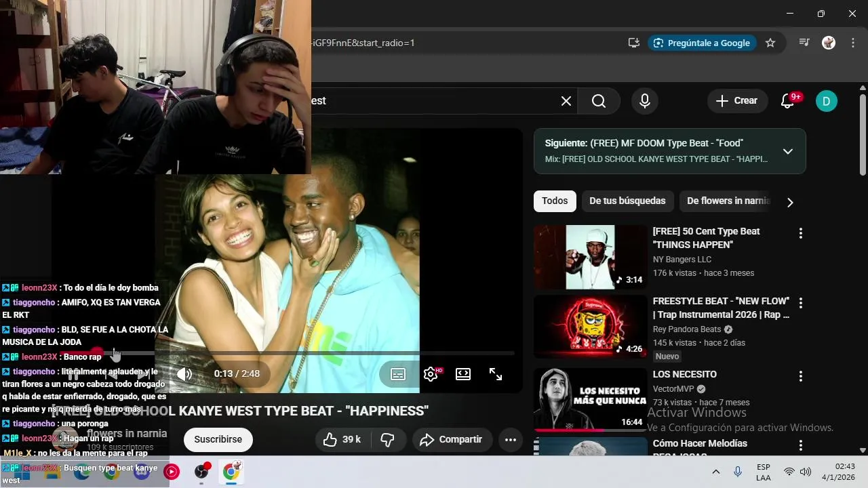Click the YouTube search input field
Image resolution: width=868 pixels, height=488 pixels.
pos(434,101)
